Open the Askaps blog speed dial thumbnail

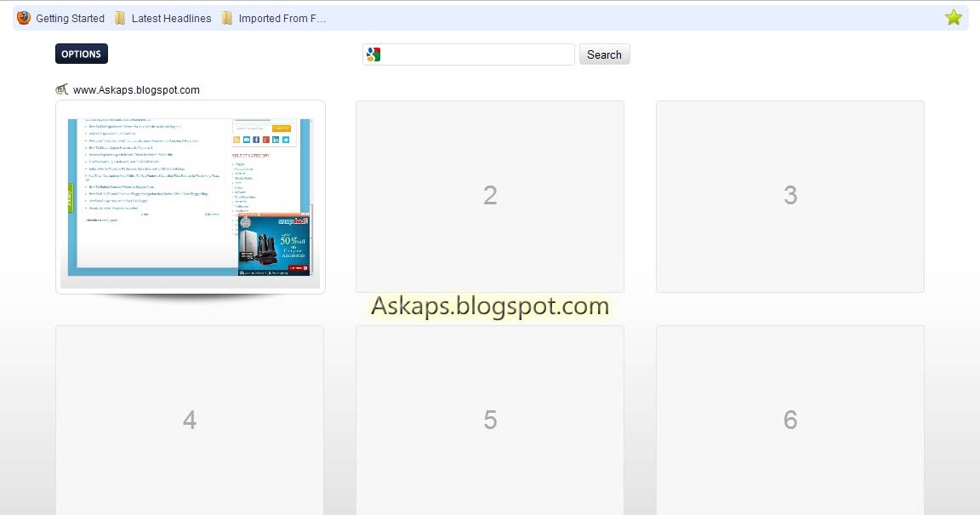[x=189, y=196]
